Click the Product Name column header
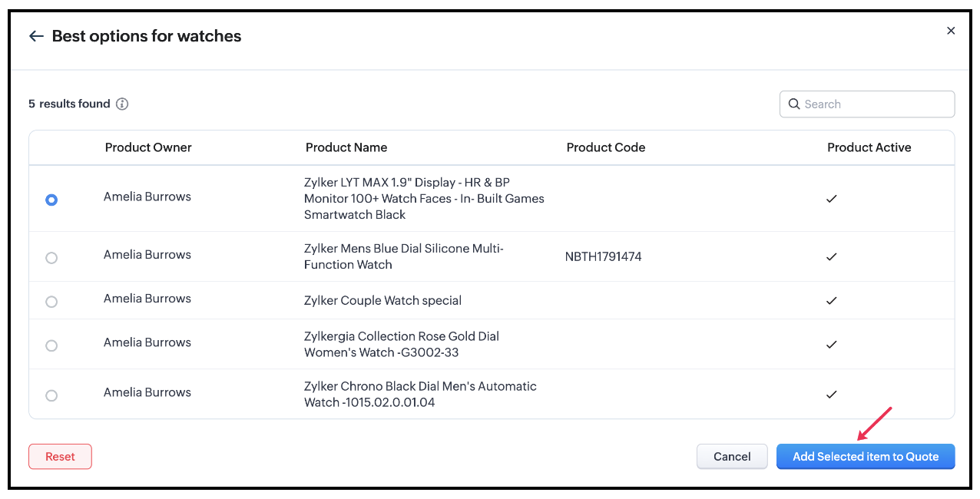 346,147
